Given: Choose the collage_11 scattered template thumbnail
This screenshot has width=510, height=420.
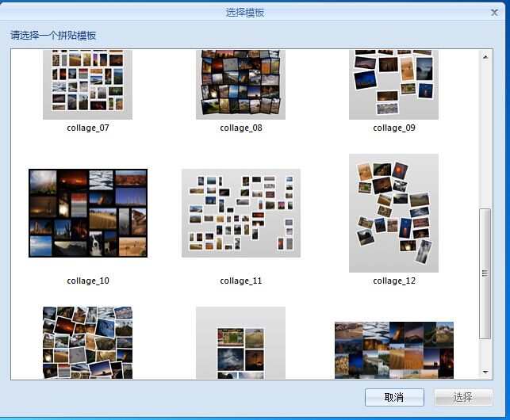Looking at the screenshot, I should pos(241,213).
